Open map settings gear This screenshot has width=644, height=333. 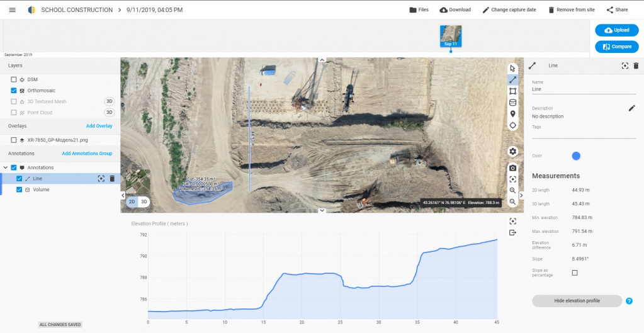click(x=512, y=151)
